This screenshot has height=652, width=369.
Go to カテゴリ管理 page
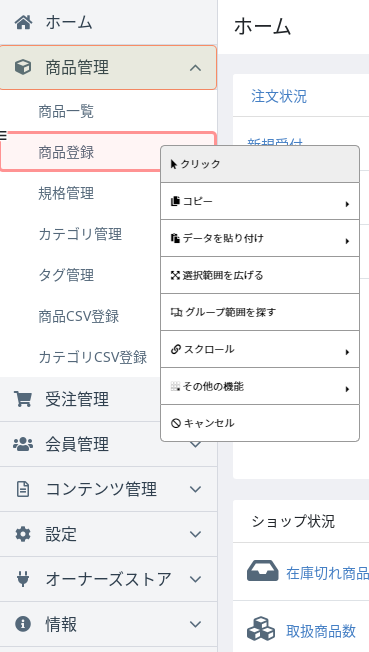click(x=80, y=234)
